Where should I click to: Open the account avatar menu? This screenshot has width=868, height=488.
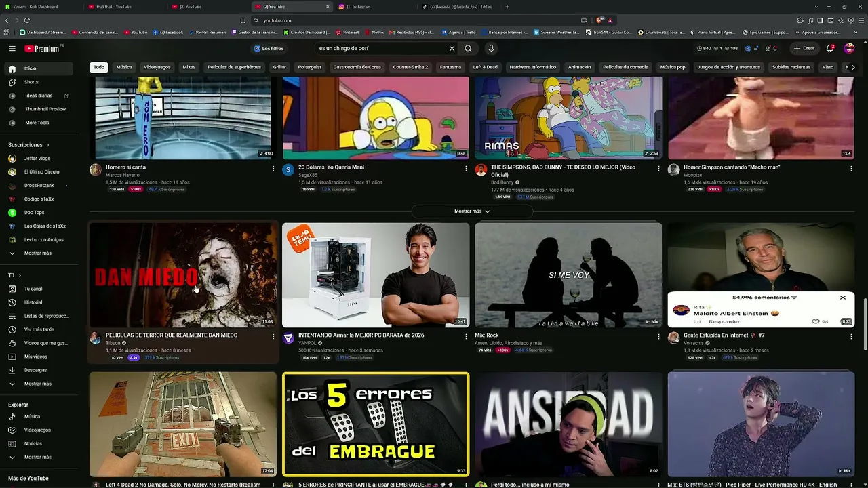(x=849, y=49)
